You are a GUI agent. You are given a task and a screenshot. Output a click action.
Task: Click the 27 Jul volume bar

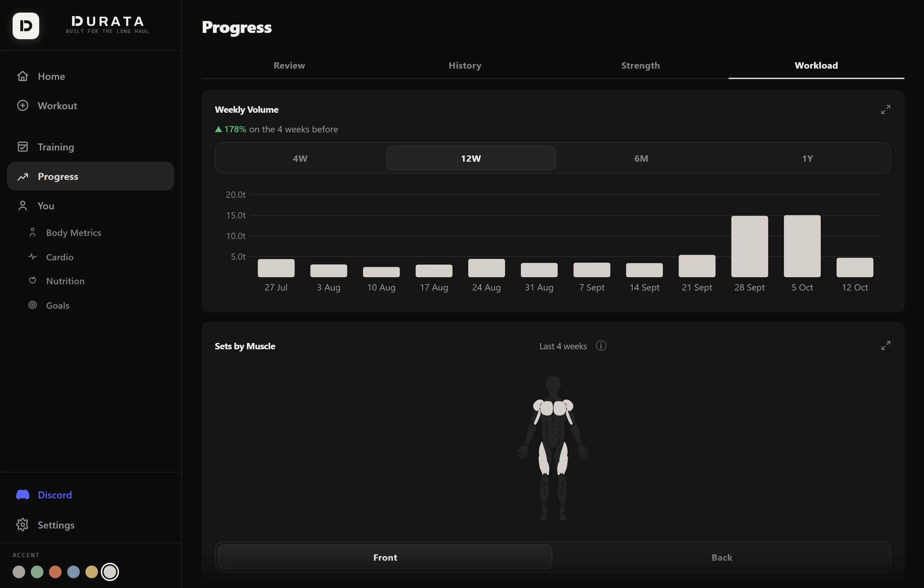276,268
